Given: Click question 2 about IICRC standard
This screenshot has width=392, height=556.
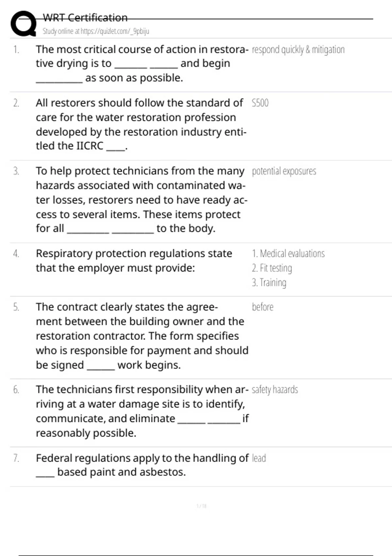Looking at the screenshot, I should tap(140, 124).
